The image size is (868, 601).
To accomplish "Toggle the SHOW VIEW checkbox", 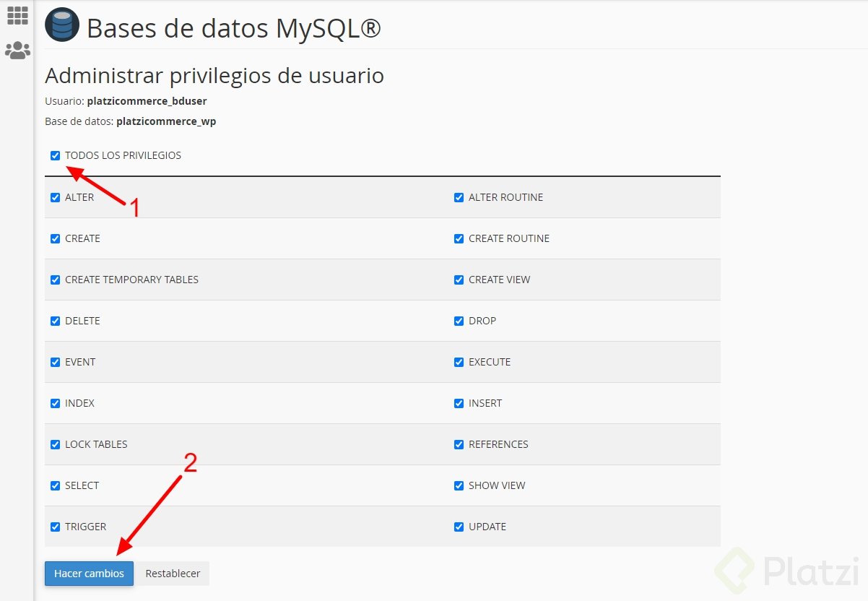I will click(x=459, y=485).
